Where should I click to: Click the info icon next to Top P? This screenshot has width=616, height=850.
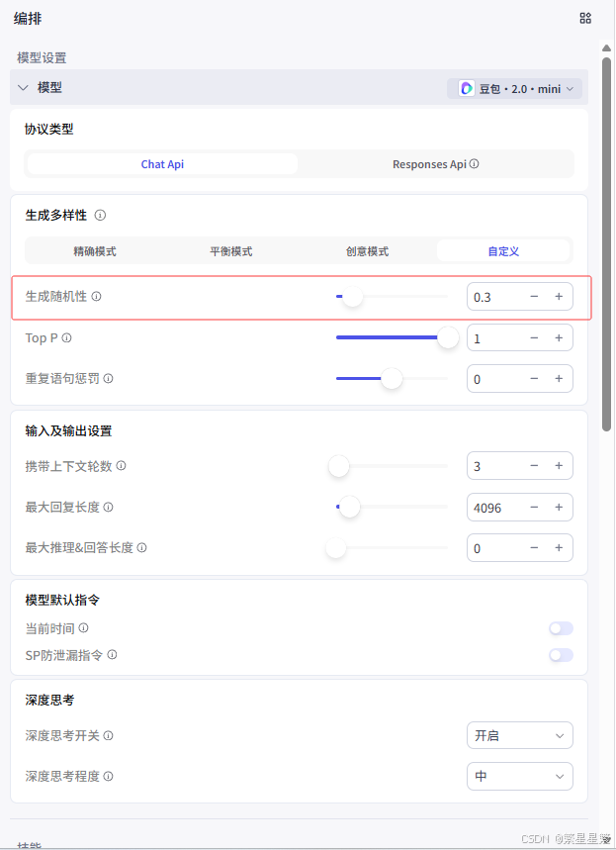click(x=66, y=337)
